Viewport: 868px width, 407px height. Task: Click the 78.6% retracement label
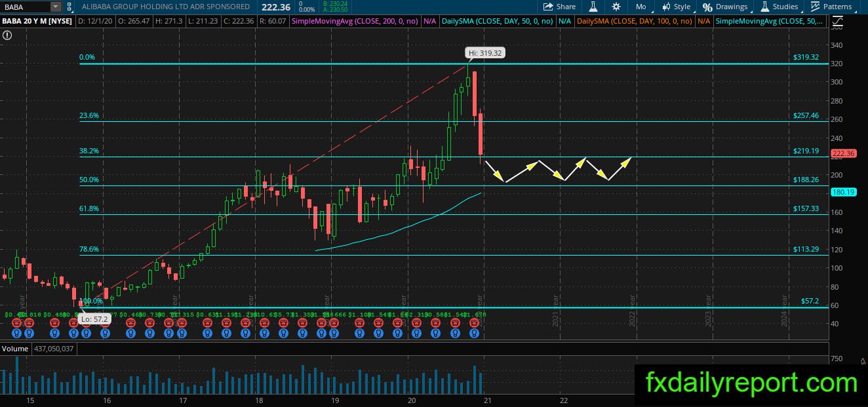(89, 249)
